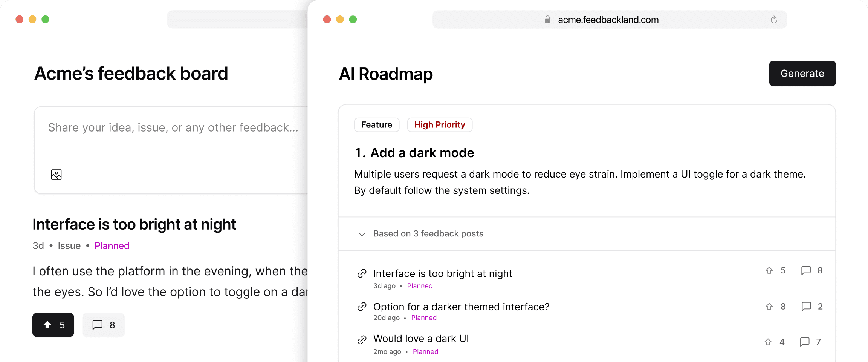Image resolution: width=868 pixels, height=362 pixels.
Task: Open the 'Would love a dark UI' feedback post
Action: (421, 338)
